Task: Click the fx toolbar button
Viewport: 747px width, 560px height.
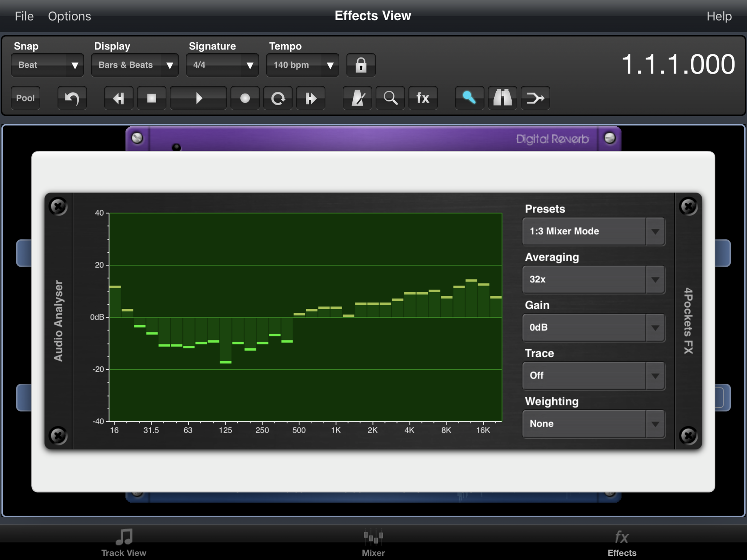Action: pyautogui.click(x=423, y=98)
